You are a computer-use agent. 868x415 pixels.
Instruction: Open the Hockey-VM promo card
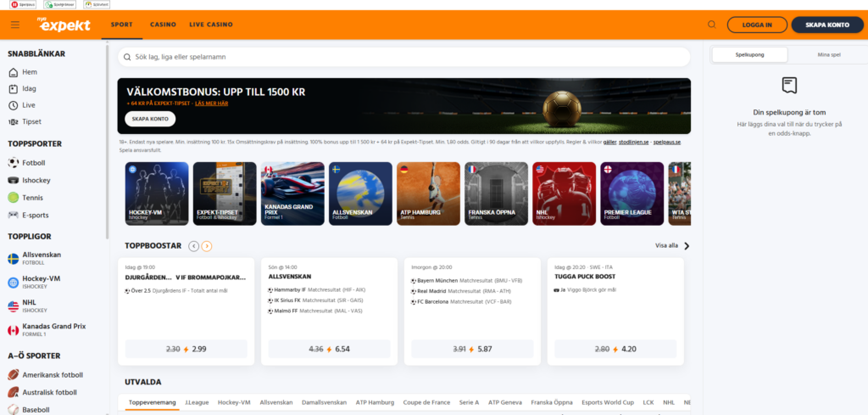click(157, 193)
